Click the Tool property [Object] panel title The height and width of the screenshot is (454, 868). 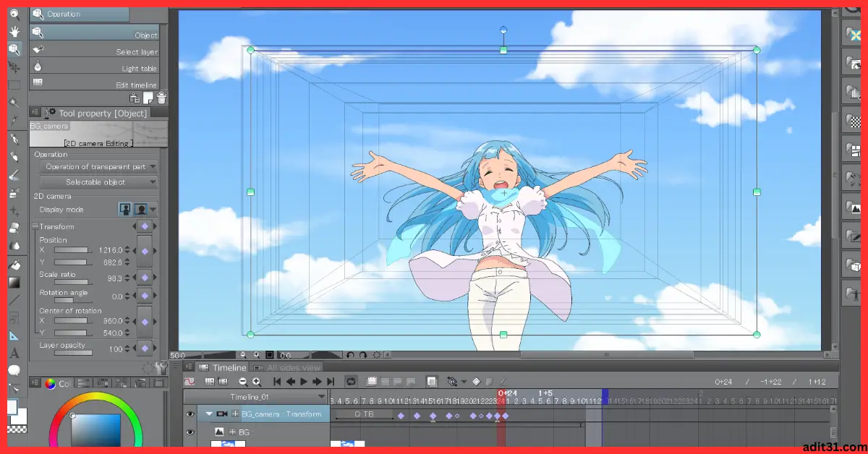103,113
